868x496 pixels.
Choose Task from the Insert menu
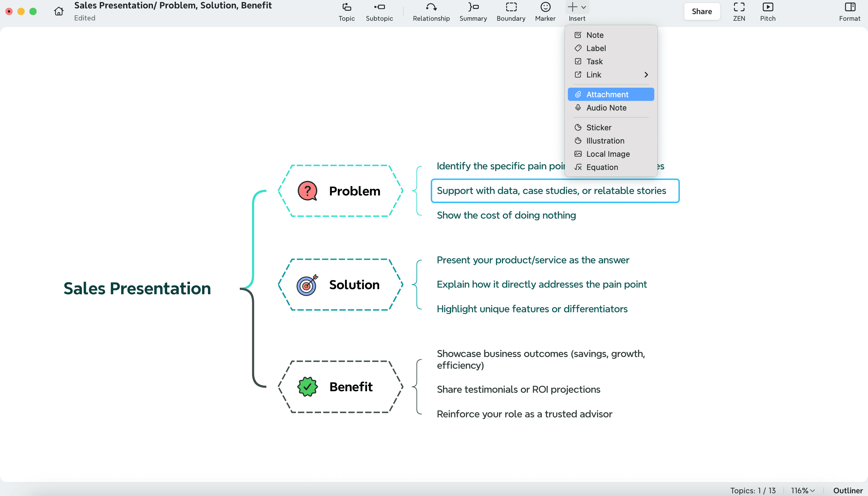coord(610,62)
